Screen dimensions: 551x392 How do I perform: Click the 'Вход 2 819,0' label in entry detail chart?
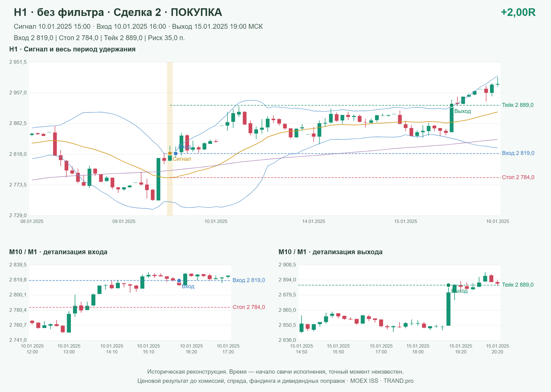pyautogui.click(x=249, y=280)
